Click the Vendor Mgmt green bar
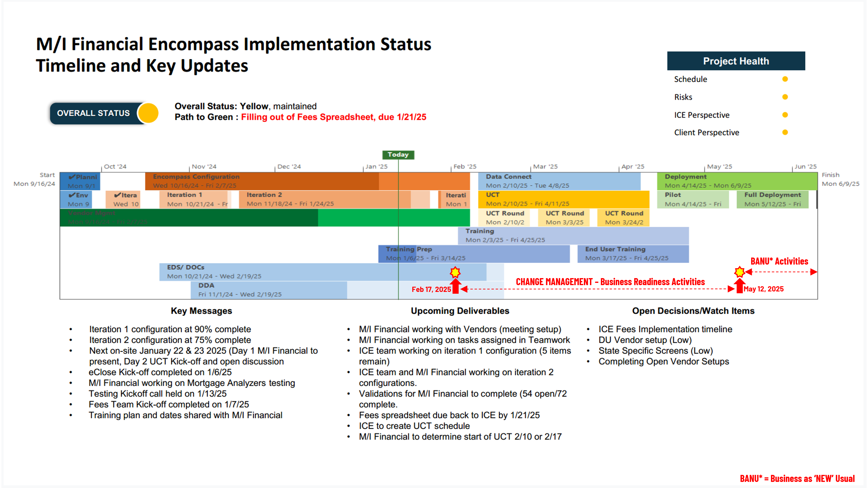This screenshot has width=868, height=488. (x=264, y=218)
